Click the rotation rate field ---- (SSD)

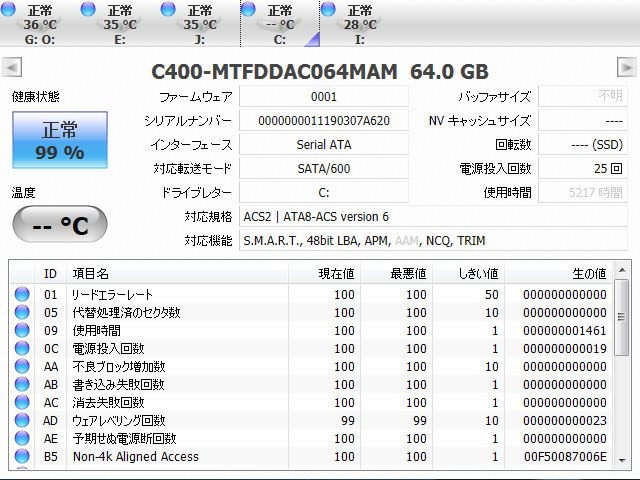coord(583,144)
